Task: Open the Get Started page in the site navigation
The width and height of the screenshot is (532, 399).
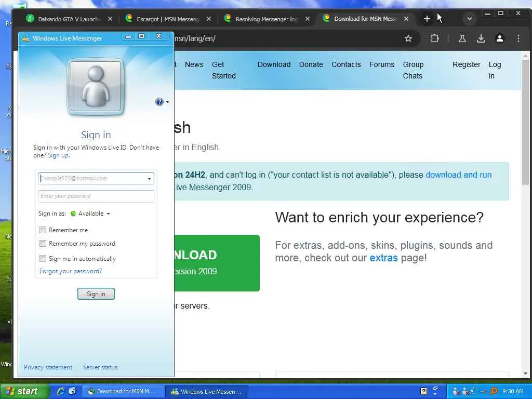Action: (224, 70)
